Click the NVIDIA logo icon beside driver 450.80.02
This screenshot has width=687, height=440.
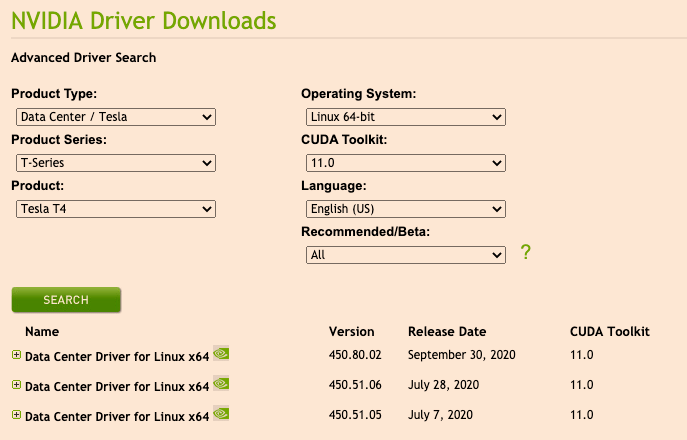coord(221,353)
